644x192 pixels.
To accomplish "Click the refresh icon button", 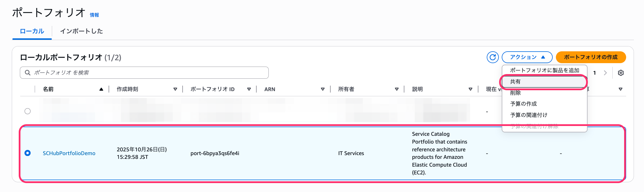I will coord(493,57).
